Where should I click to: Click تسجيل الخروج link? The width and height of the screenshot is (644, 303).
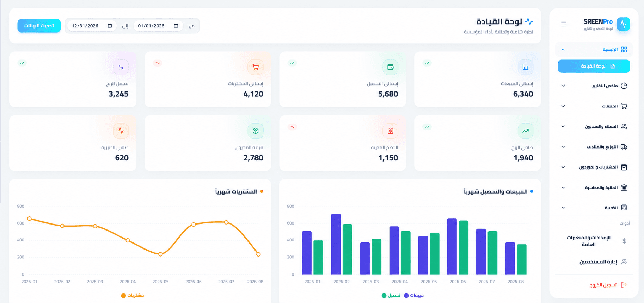pyautogui.click(x=608, y=285)
